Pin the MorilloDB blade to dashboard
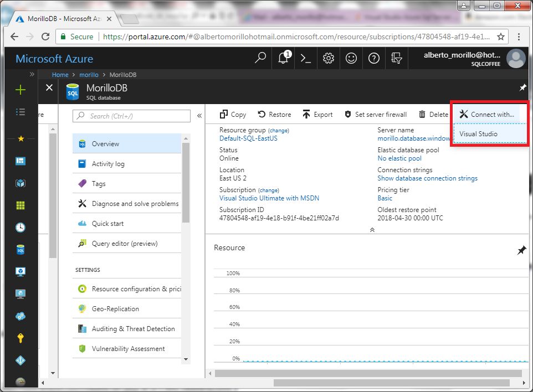This screenshot has height=392, width=533. point(523,87)
